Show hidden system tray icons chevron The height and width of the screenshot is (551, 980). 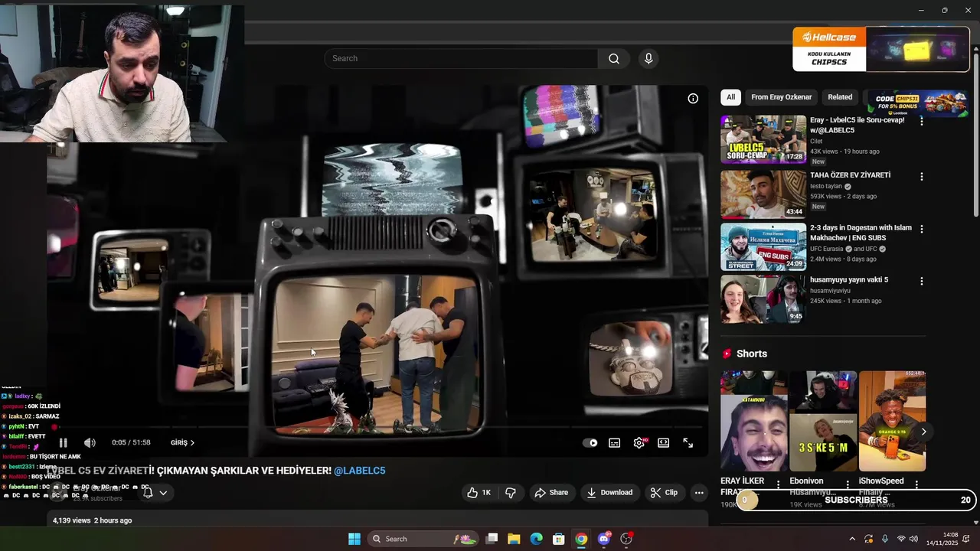click(851, 539)
